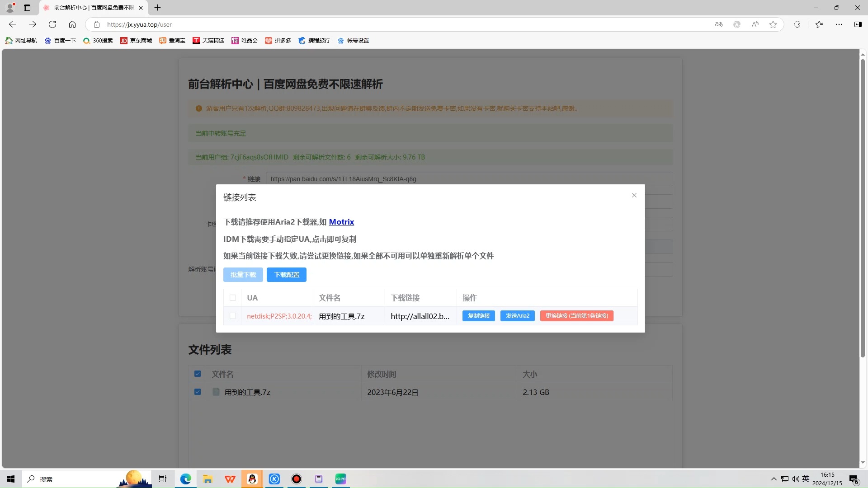Viewport: 868px width, 488px height.
Task: Open the browser profile avatar
Action: pyautogui.click(x=10, y=8)
